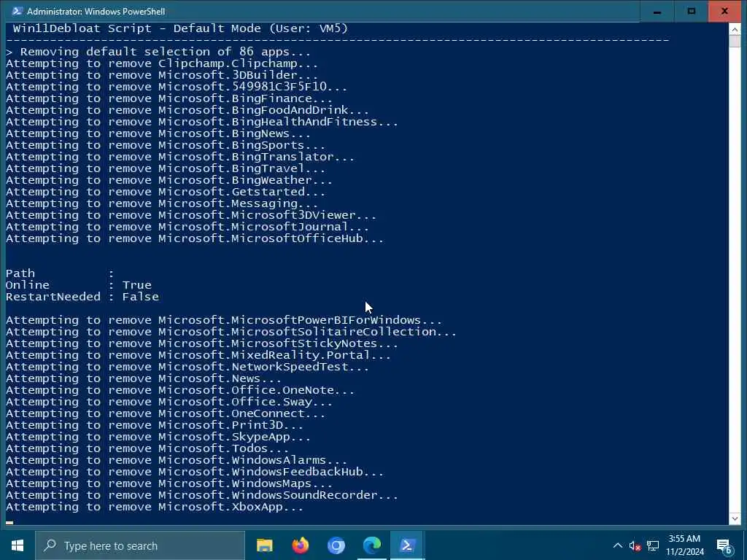Select the PowerShell taskbar icon
The width and height of the screenshot is (747, 560).
(407, 545)
